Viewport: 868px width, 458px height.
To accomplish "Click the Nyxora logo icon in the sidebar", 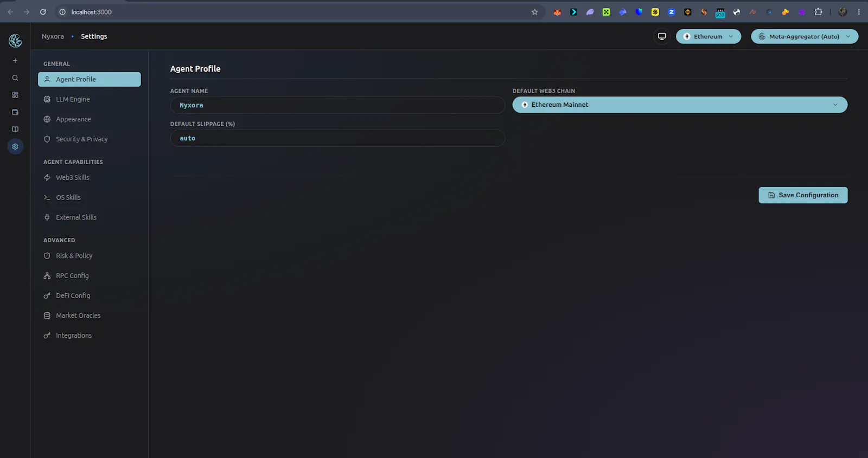I will click(15, 41).
